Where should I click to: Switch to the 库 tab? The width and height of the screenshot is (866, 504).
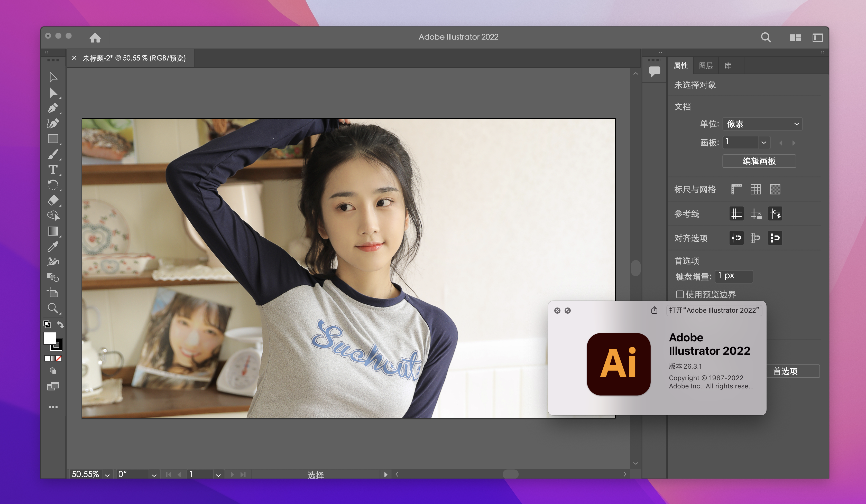click(x=728, y=66)
